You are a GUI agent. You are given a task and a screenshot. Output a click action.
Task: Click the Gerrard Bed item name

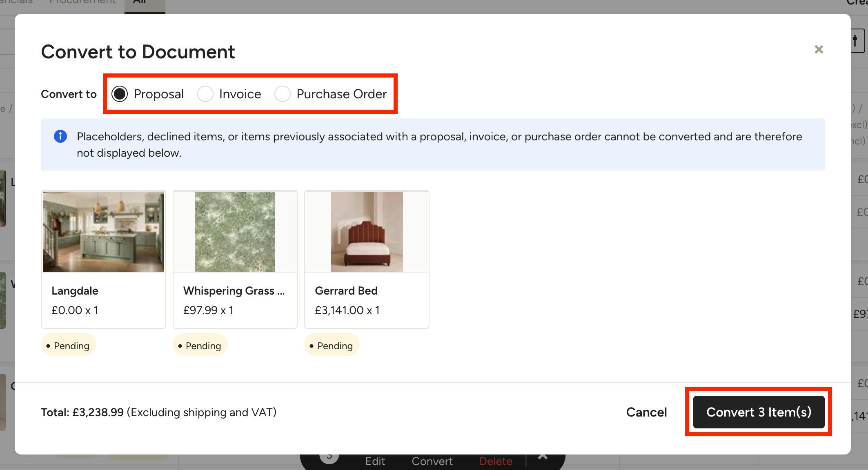[346, 291]
